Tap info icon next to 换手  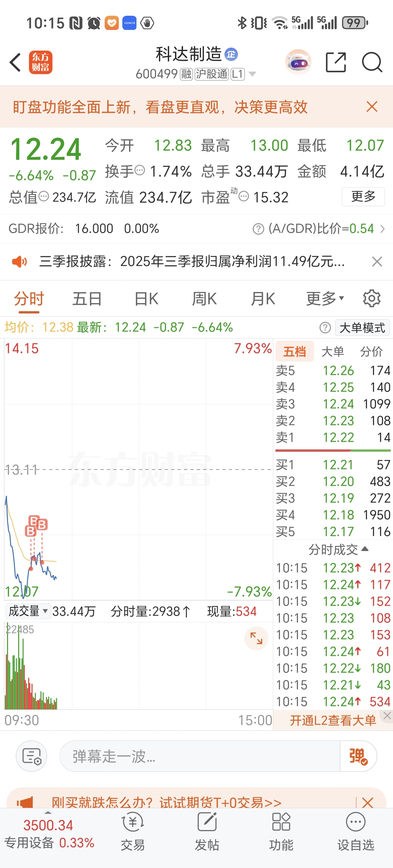[140, 170]
